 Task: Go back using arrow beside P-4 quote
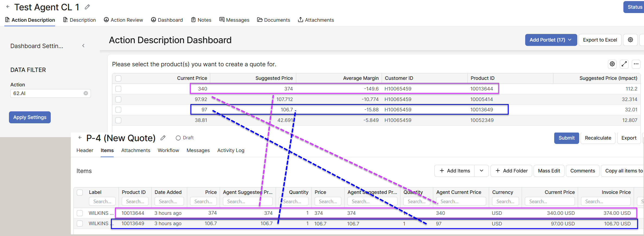(80, 138)
